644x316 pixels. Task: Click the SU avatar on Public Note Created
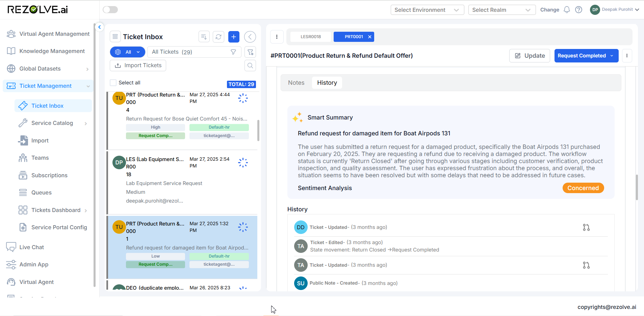[x=301, y=283]
